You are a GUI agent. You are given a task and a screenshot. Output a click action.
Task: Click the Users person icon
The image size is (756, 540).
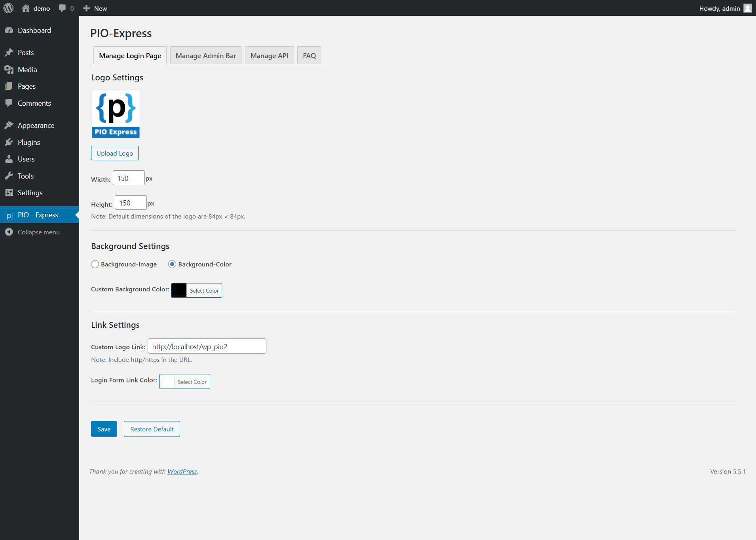click(x=9, y=159)
